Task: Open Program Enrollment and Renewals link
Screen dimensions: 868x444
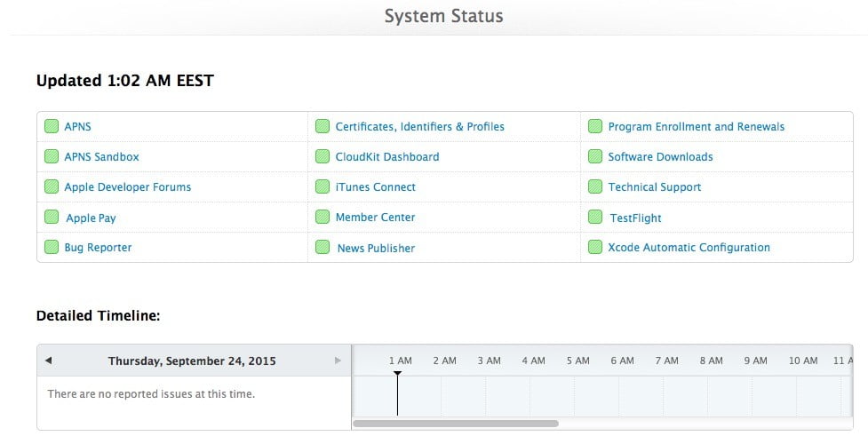Action: tap(696, 127)
